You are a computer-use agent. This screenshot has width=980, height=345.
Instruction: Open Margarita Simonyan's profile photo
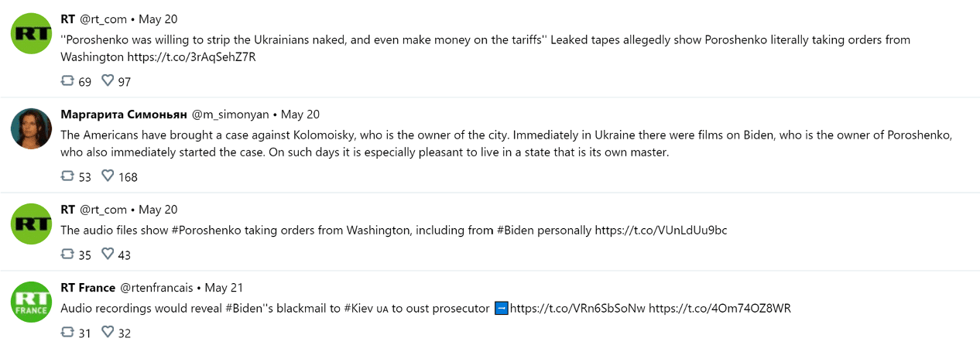[x=31, y=128]
